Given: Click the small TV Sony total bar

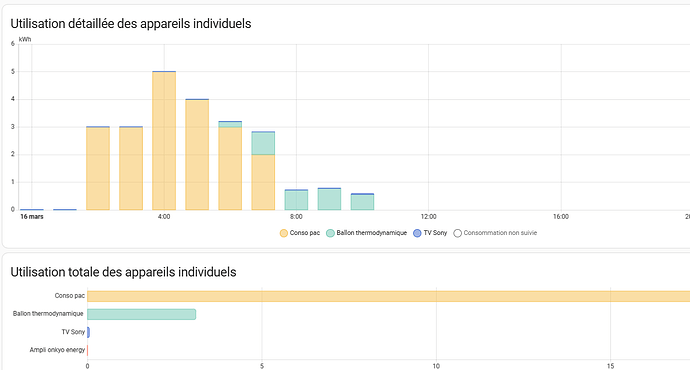Looking at the screenshot, I should pos(88,332).
